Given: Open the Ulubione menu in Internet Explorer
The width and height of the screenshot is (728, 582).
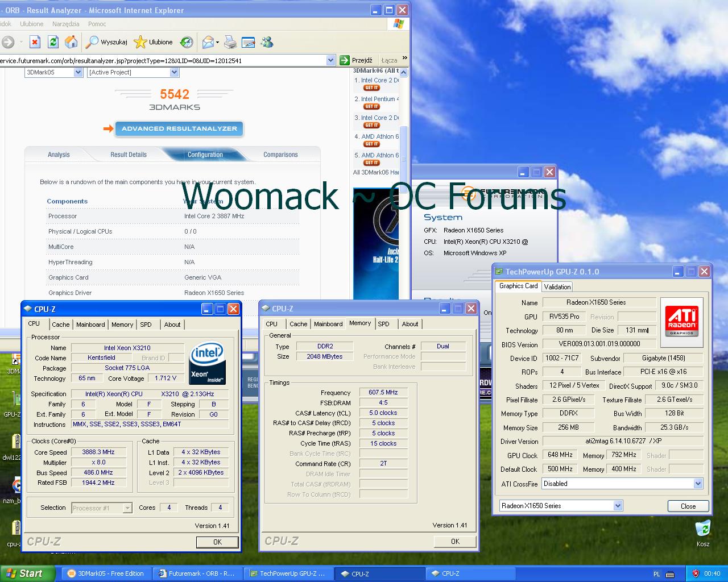Looking at the screenshot, I should (32, 24).
